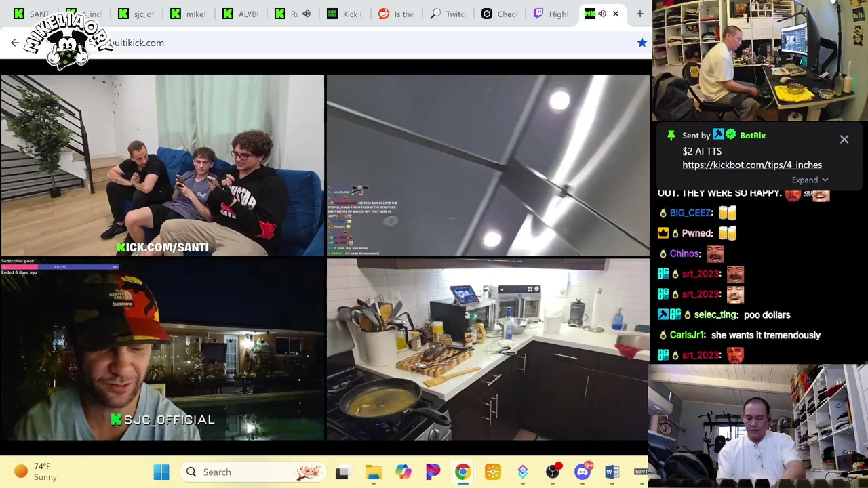
Task: Launch Copilot from the taskbar
Action: click(x=403, y=472)
